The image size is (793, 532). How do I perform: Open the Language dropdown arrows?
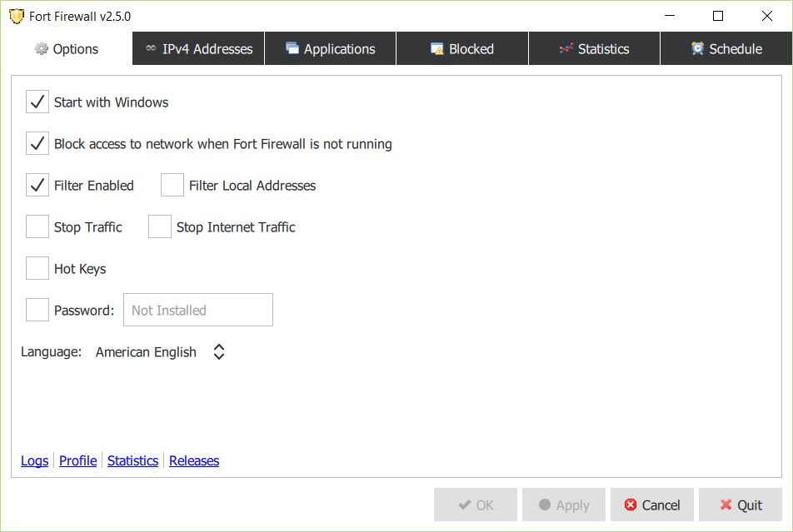tap(218, 352)
